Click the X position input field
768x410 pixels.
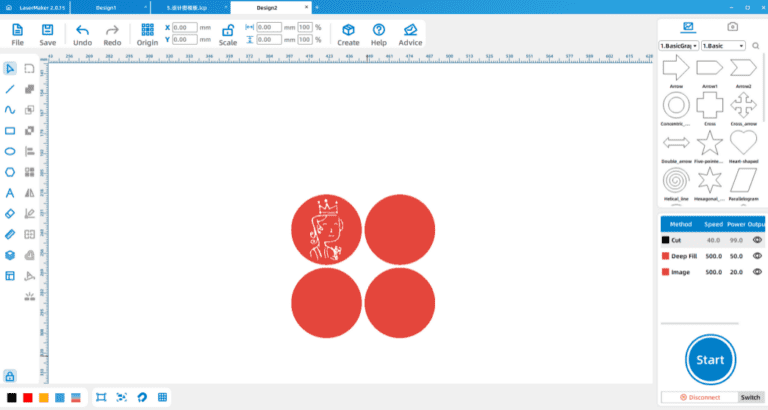tap(185, 27)
